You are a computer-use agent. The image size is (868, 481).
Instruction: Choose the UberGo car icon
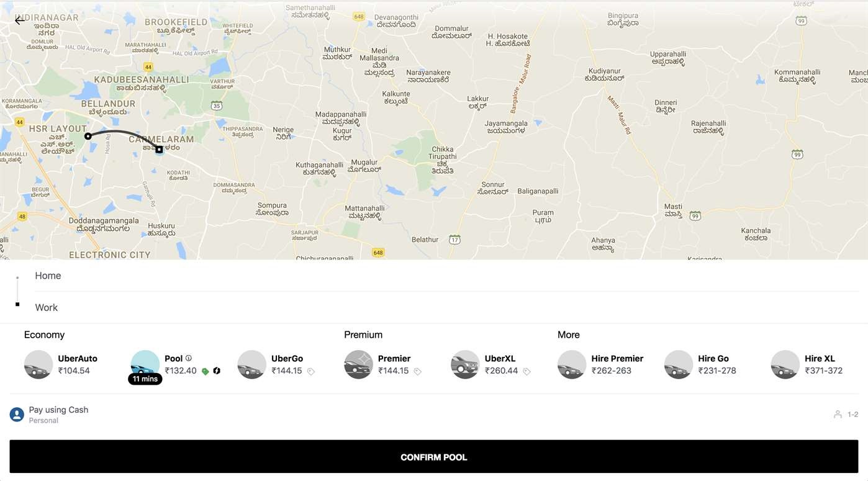click(x=252, y=364)
